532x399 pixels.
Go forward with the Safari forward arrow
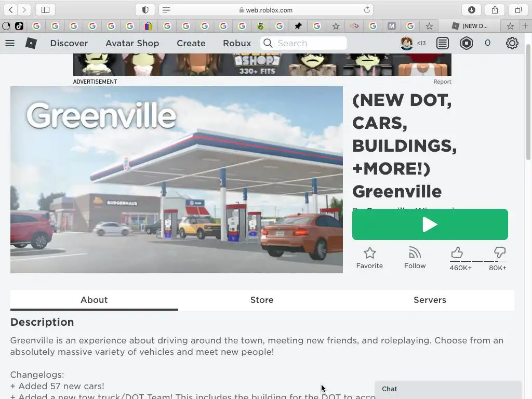[x=24, y=10]
